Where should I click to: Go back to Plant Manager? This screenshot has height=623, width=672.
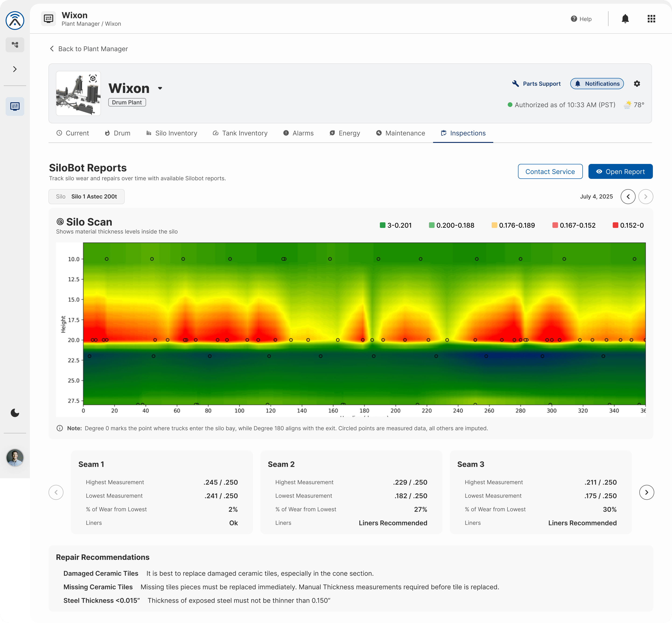pos(89,49)
